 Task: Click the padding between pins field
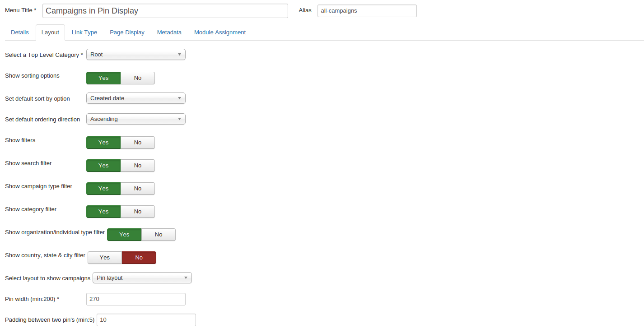(146, 320)
